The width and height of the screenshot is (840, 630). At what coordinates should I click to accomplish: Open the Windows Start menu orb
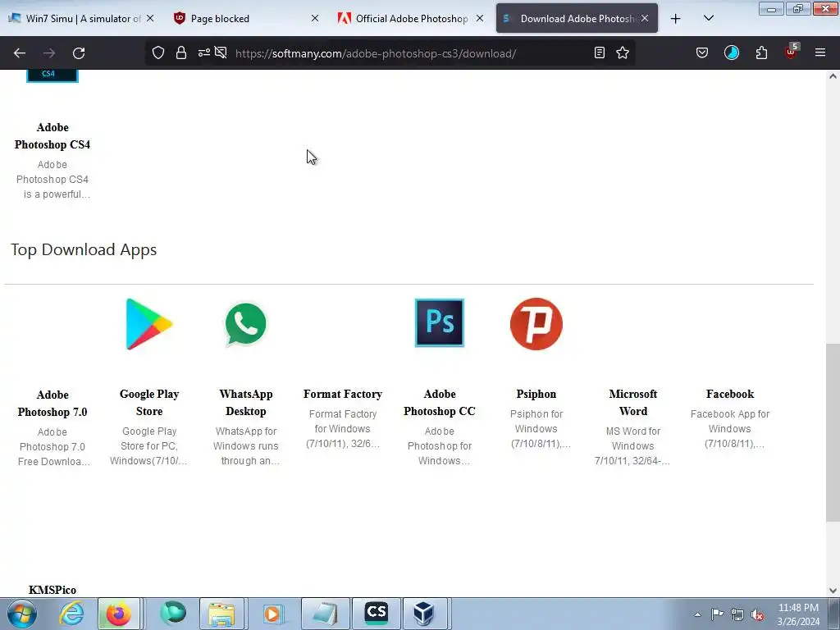(22, 614)
